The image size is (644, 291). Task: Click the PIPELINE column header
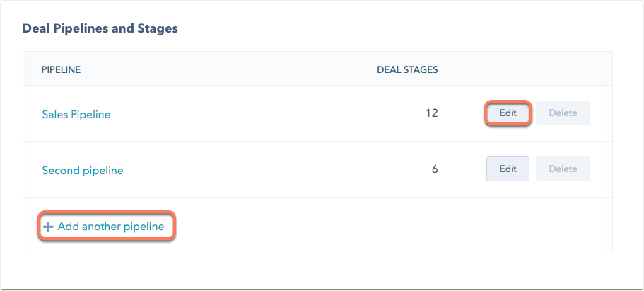pyautogui.click(x=61, y=69)
